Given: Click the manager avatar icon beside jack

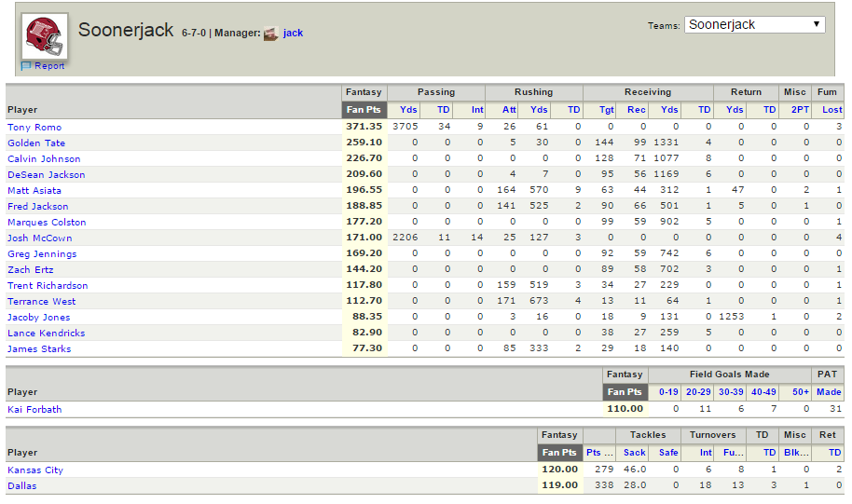Looking at the screenshot, I should pos(270,34).
